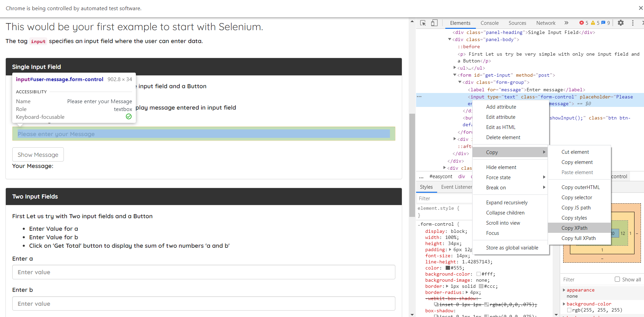Click the red error count indicator

tap(584, 23)
